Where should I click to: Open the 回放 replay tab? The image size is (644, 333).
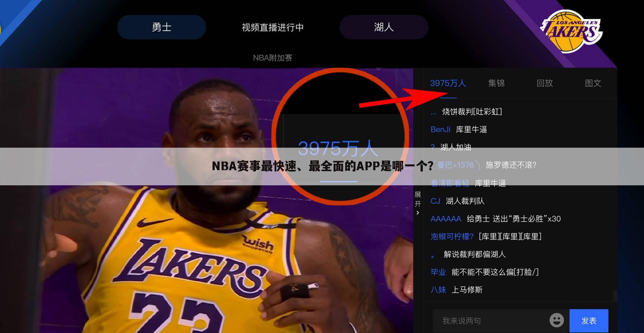coord(545,83)
